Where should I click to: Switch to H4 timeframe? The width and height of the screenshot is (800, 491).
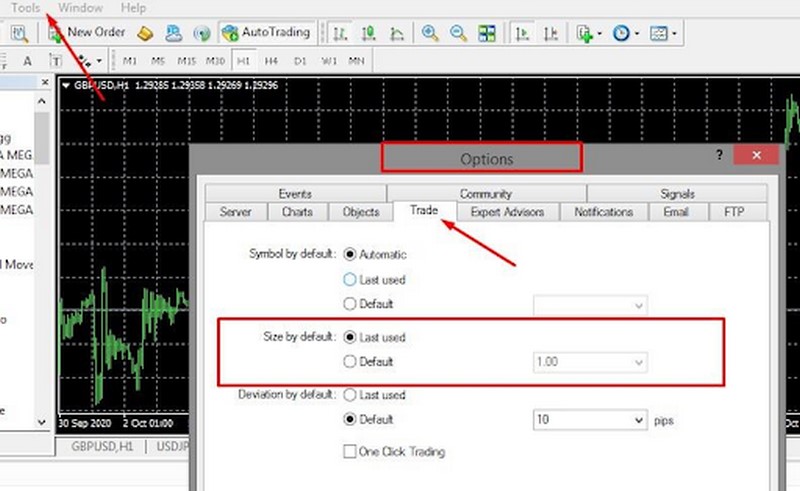[x=271, y=61]
